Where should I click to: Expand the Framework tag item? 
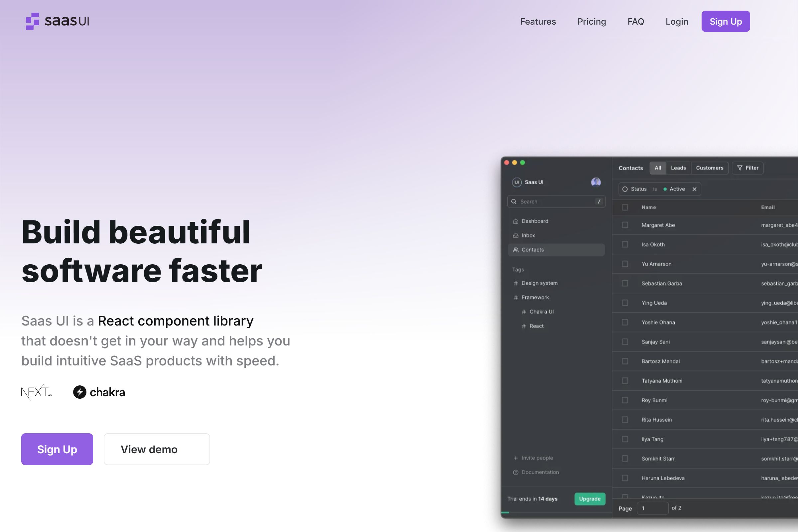(x=535, y=298)
